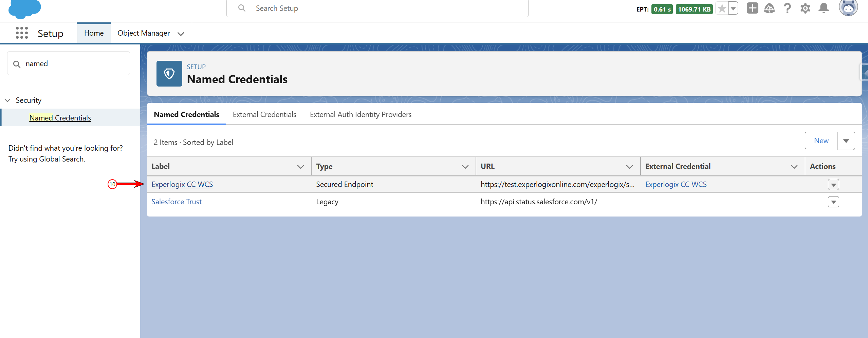
Task: Open External Auth Identity Providers tab
Action: pyautogui.click(x=361, y=115)
